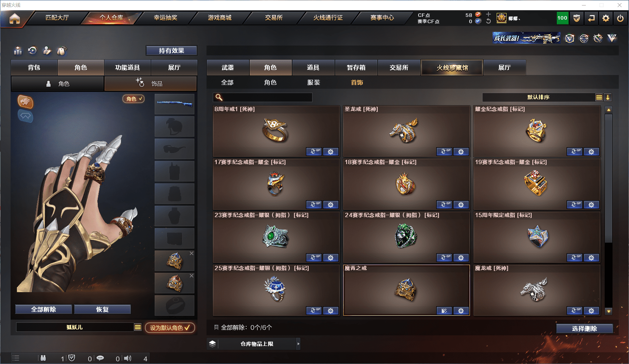629x364 pixels.
Task: Expand the 狐妖儿 character list
Action: pyautogui.click(x=138, y=327)
